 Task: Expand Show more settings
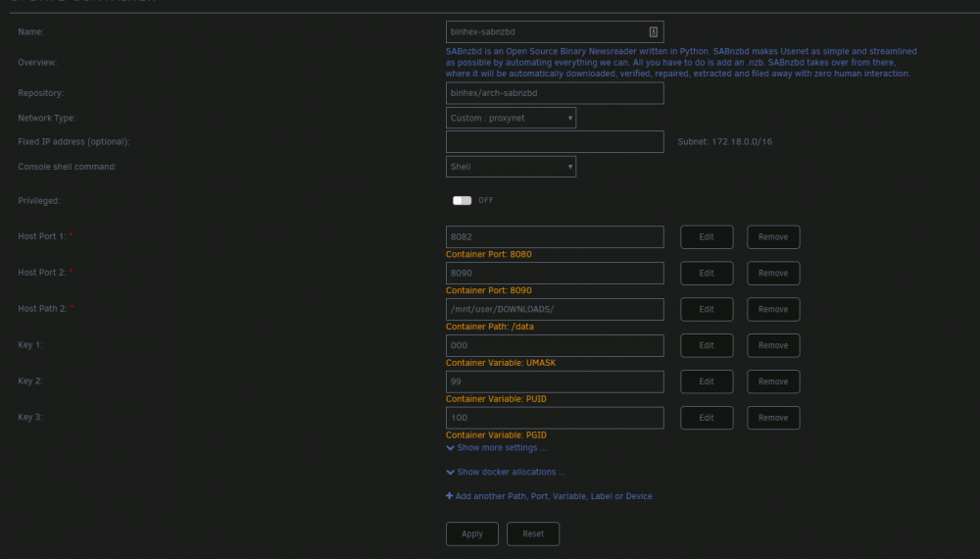[x=497, y=448]
